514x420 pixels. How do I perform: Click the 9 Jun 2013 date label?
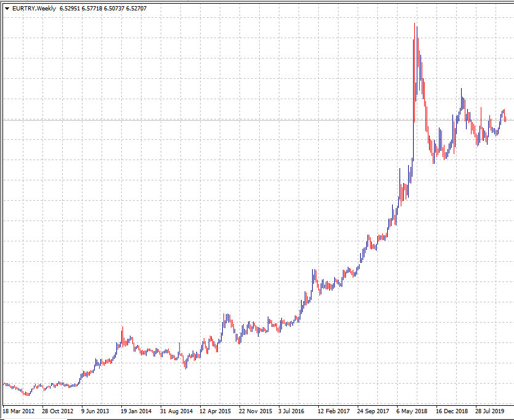click(x=95, y=411)
